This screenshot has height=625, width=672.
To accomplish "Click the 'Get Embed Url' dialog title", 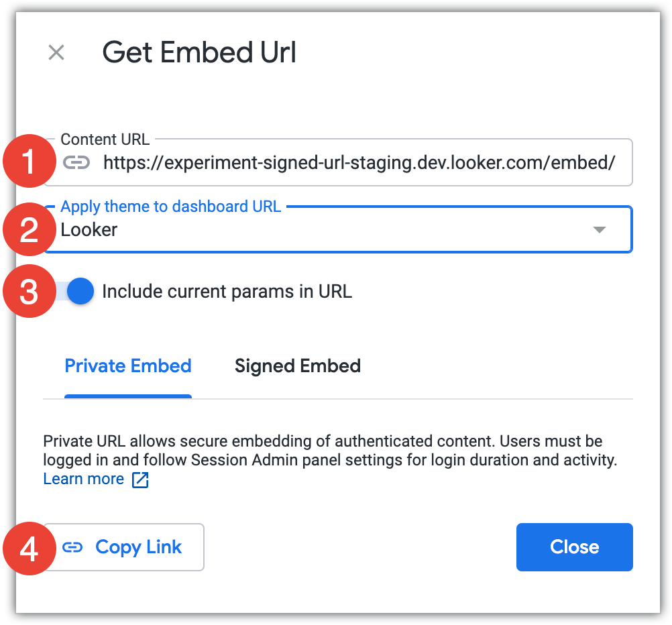I will tap(199, 52).
